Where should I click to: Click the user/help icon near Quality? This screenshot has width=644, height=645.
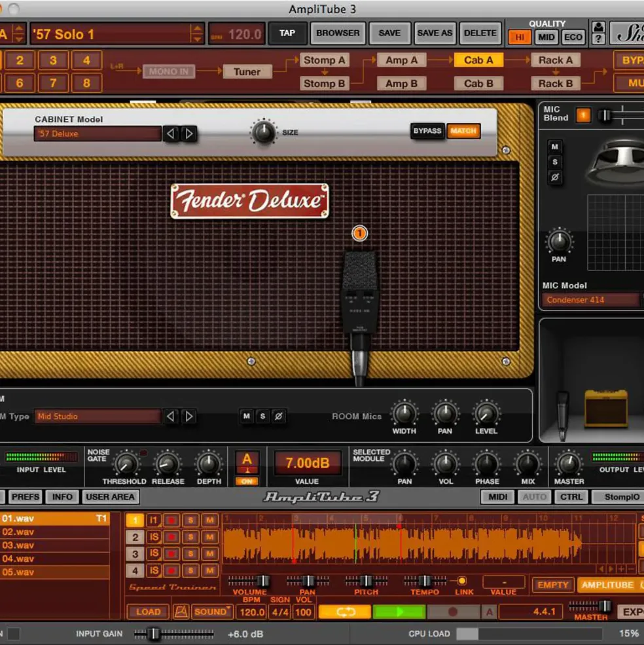coord(598,33)
